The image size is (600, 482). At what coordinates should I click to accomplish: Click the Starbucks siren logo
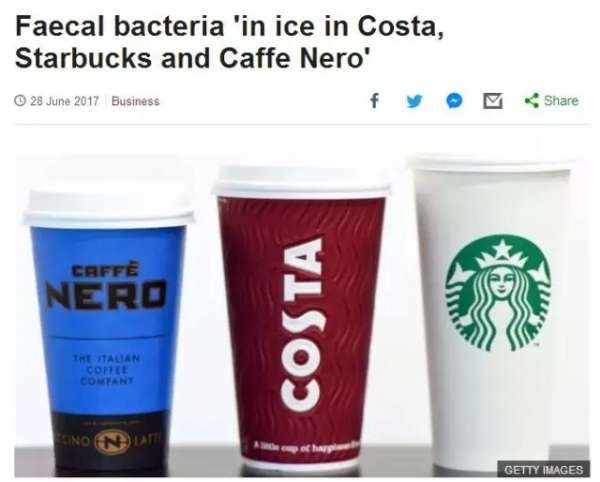coord(499,293)
